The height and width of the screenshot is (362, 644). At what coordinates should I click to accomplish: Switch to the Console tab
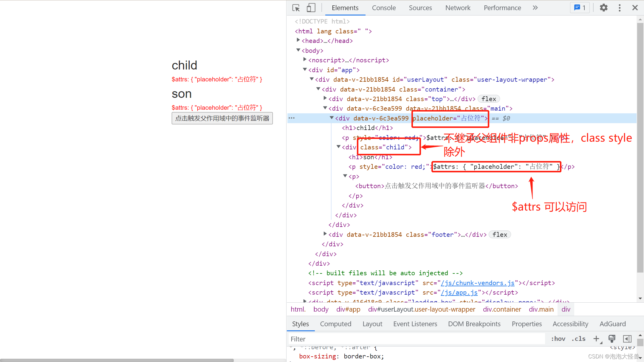[384, 8]
